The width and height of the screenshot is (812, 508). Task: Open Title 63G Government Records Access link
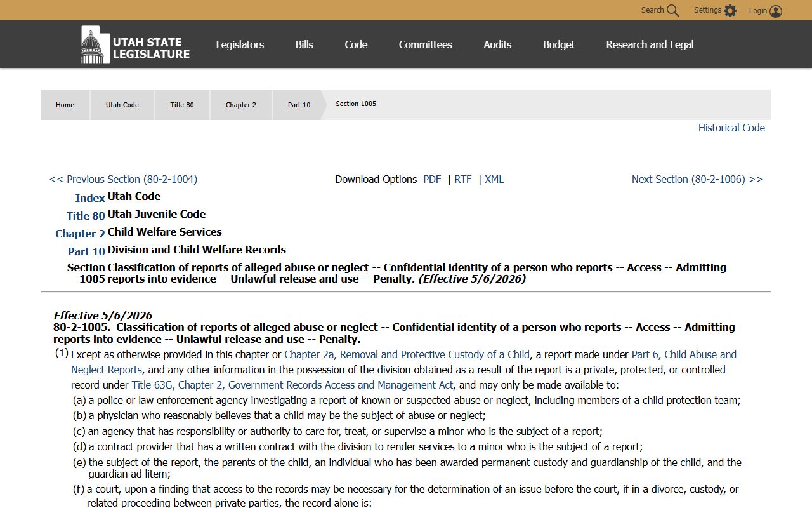pyautogui.click(x=292, y=385)
